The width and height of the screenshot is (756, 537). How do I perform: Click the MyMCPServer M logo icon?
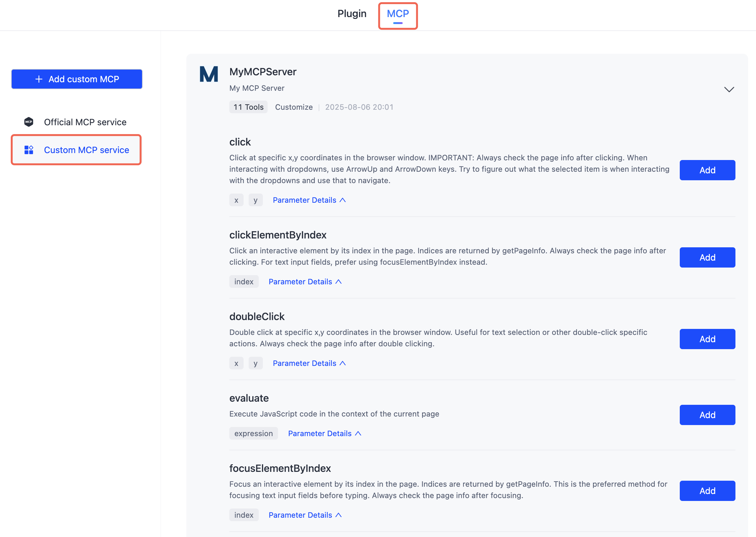coord(209,74)
